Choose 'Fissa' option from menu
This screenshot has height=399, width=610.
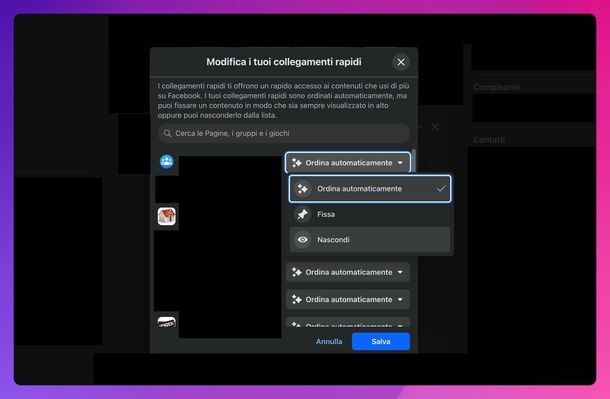pyautogui.click(x=370, y=214)
